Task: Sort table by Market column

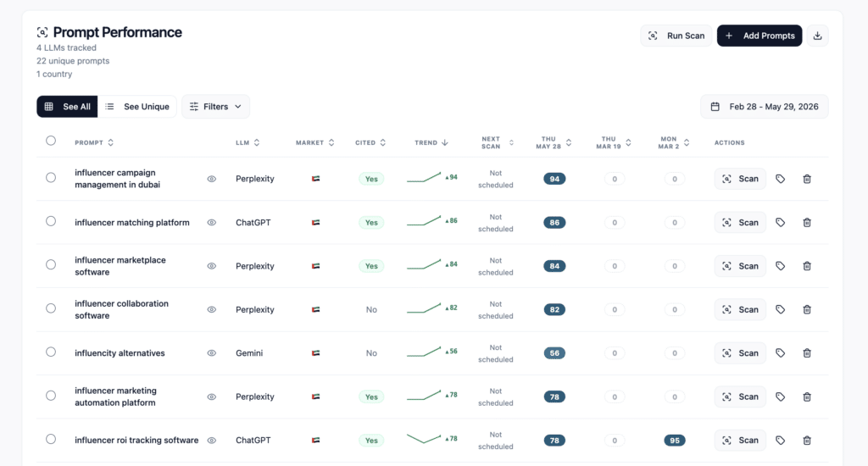Action: pyautogui.click(x=315, y=143)
